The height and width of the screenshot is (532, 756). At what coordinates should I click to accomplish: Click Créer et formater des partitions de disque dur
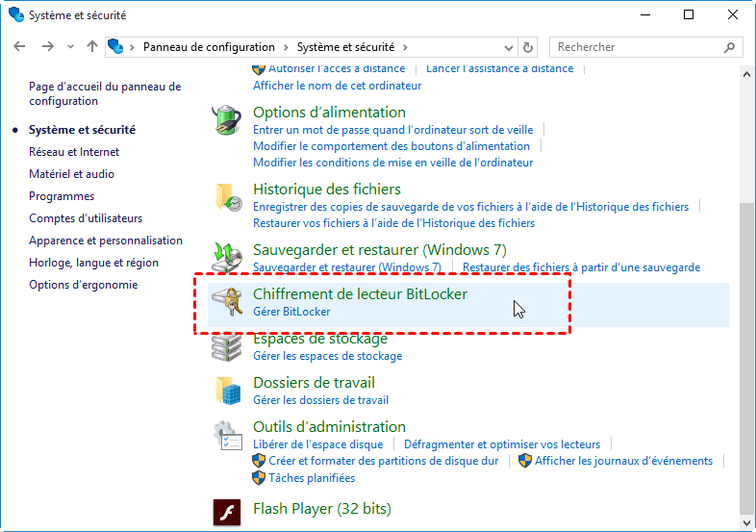point(384,461)
